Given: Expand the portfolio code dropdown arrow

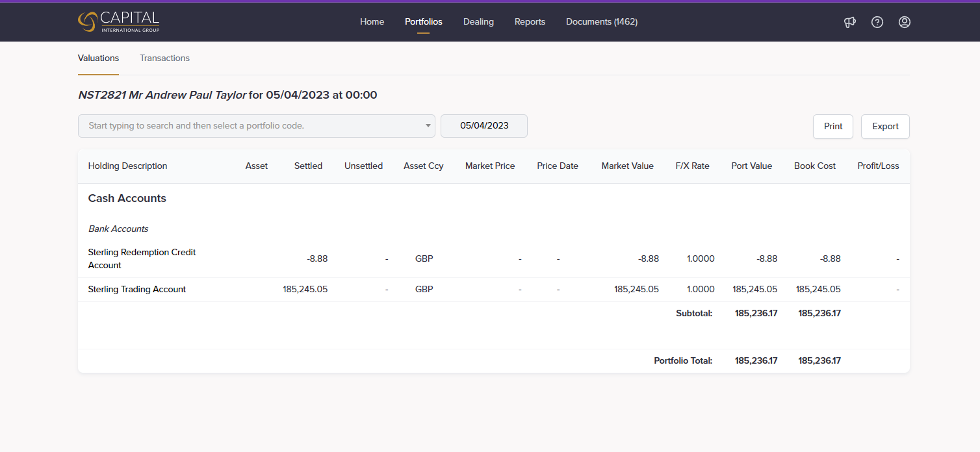Looking at the screenshot, I should [428, 126].
